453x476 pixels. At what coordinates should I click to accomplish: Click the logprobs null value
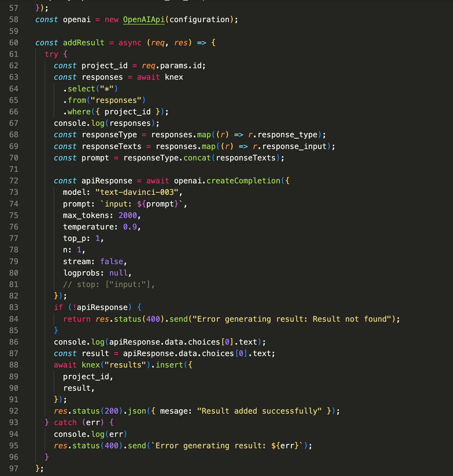(x=118, y=273)
